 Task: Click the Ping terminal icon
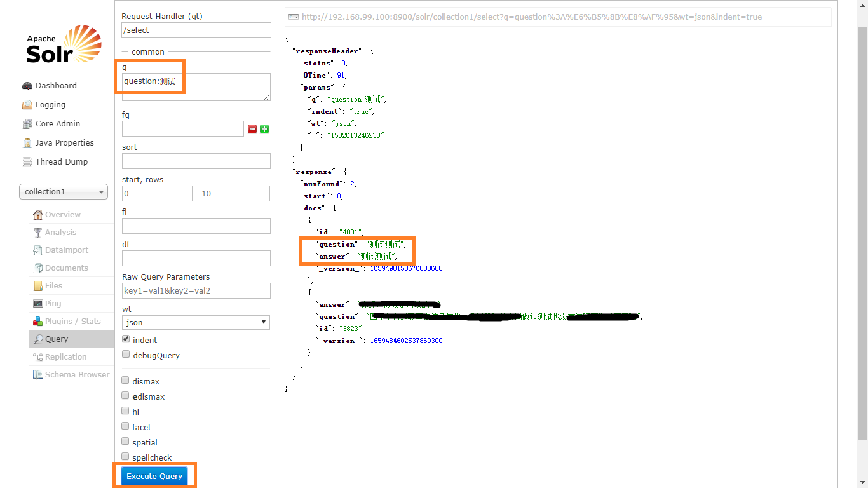click(x=38, y=304)
